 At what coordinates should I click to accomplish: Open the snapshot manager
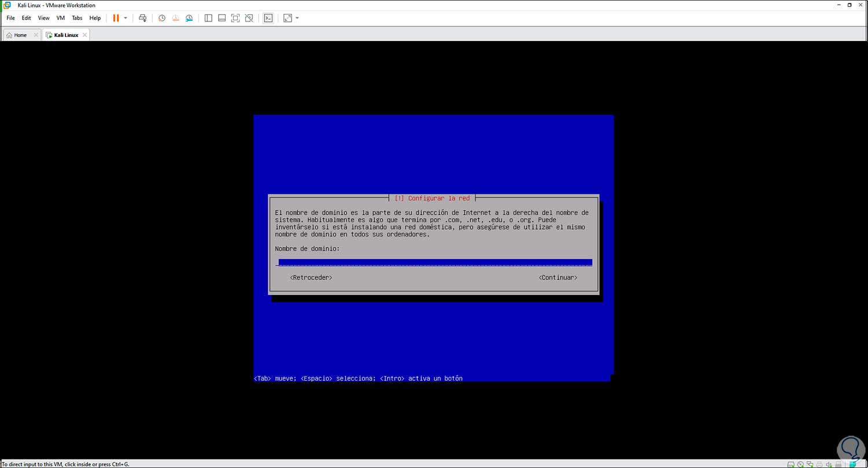coord(189,18)
